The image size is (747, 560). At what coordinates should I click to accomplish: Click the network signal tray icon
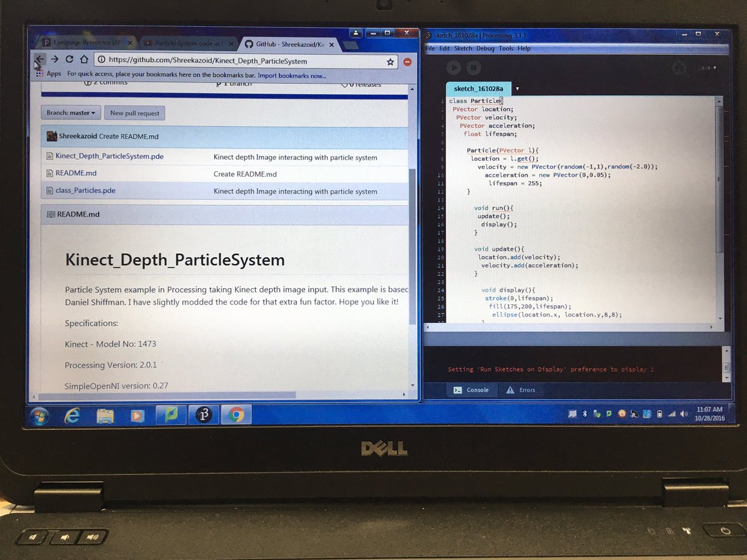pos(672,414)
